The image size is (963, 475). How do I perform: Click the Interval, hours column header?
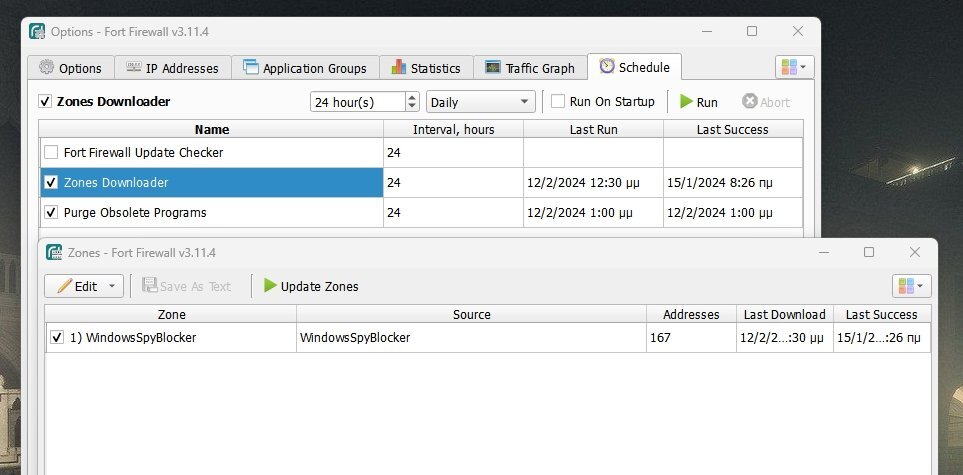[x=453, y=129]
